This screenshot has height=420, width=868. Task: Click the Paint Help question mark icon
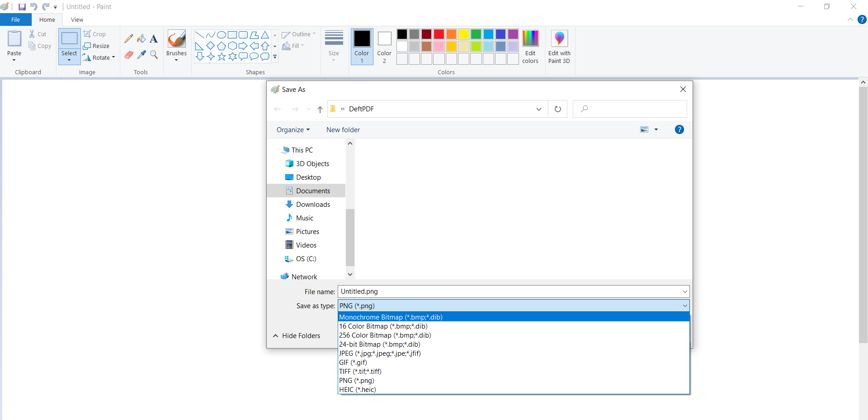point(862,19)
